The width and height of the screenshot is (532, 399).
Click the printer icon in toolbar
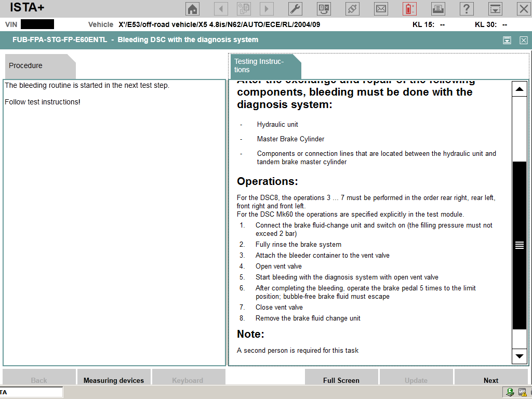[438, 9]
